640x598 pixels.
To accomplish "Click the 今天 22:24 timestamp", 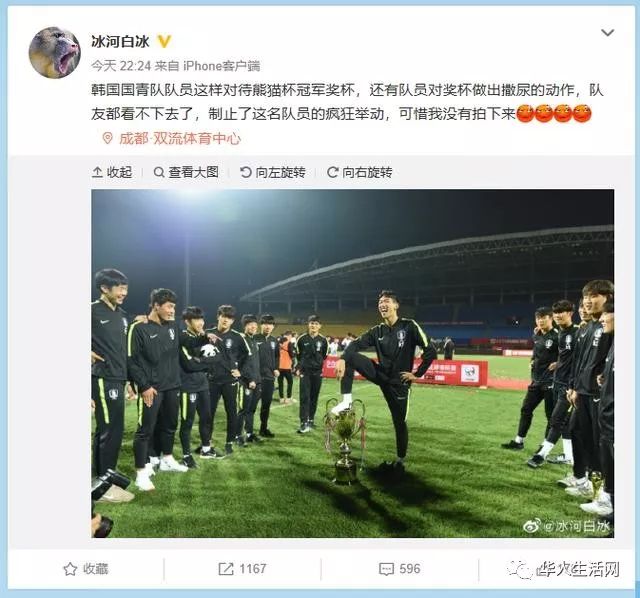I will coord(121,66).
